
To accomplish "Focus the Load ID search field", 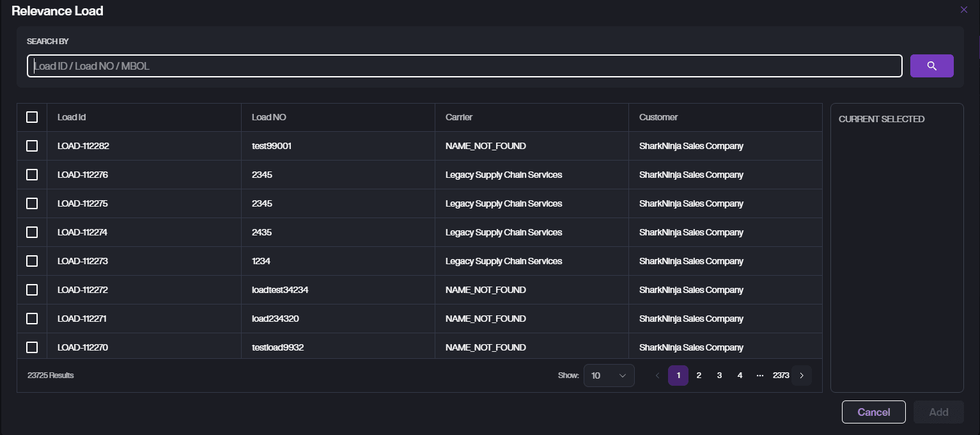I will (464, 66).
